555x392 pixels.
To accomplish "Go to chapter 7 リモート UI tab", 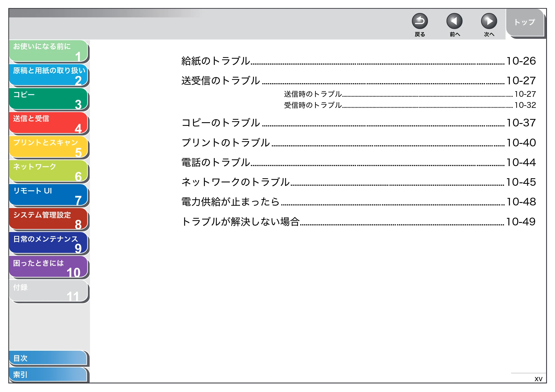I will point(49,195).
